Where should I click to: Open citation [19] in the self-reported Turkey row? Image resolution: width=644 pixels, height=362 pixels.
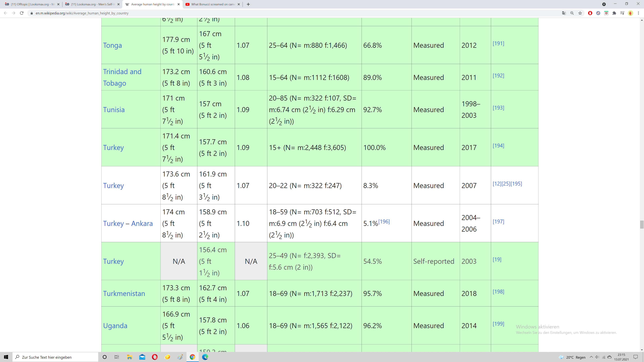pyautogui.click(x=497, y=259)
